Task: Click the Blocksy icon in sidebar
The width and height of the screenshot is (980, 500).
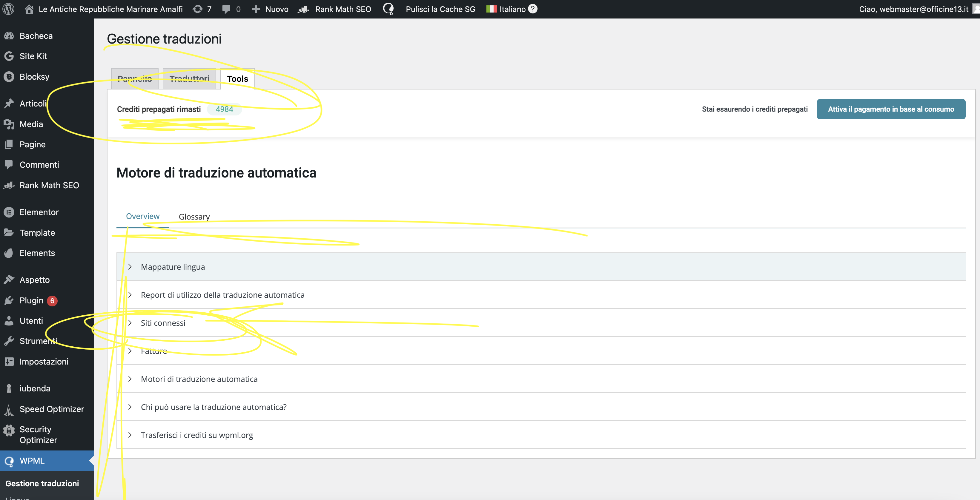Action: point(9,76)
